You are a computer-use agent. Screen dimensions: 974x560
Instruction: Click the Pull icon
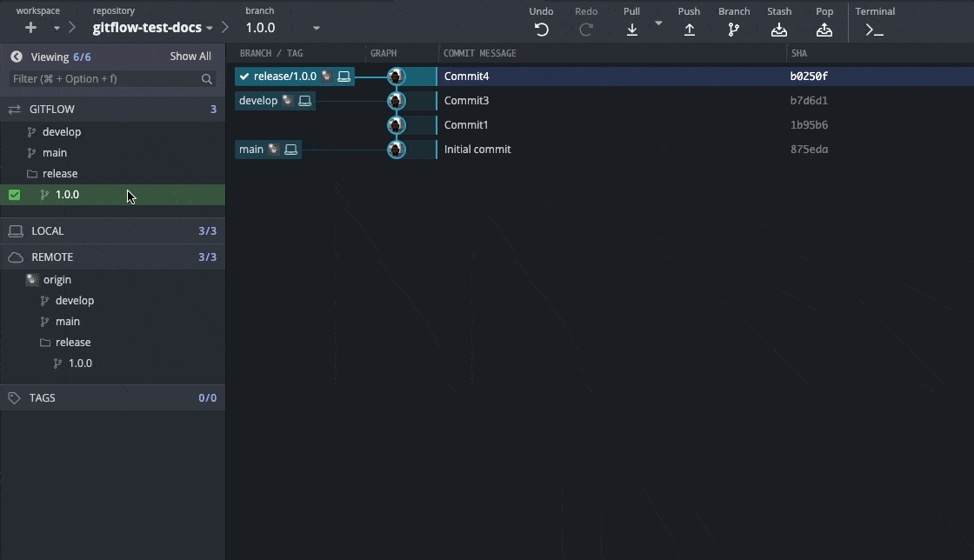click(x=632, y=30)
